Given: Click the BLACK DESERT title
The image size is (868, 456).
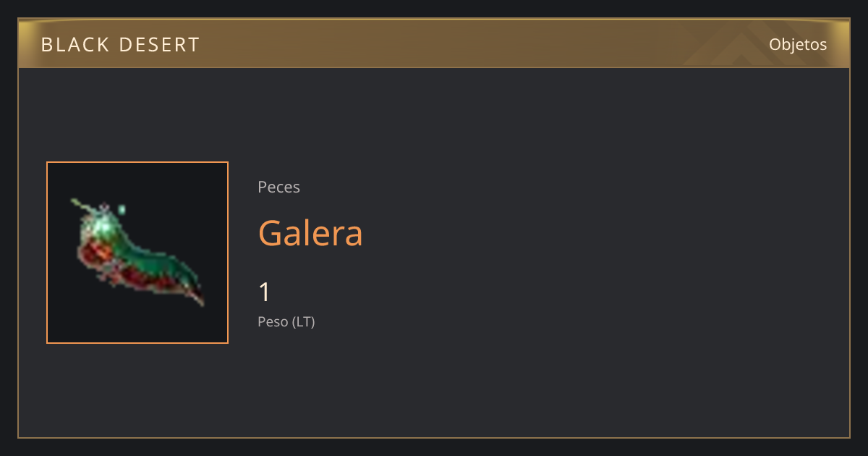Looking at the screenshot, I should pyautogui.click(x=120, y=45).
